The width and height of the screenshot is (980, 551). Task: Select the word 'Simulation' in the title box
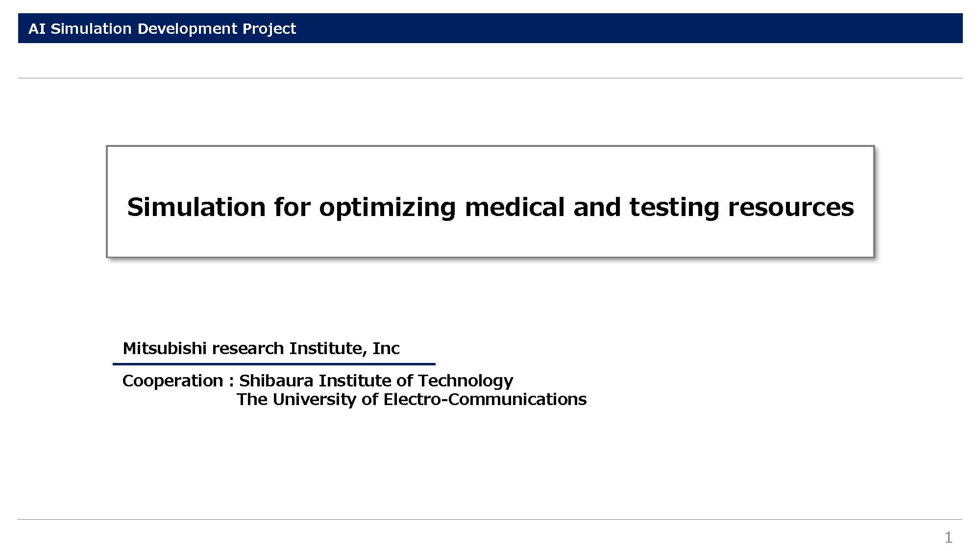pos(196,207)
